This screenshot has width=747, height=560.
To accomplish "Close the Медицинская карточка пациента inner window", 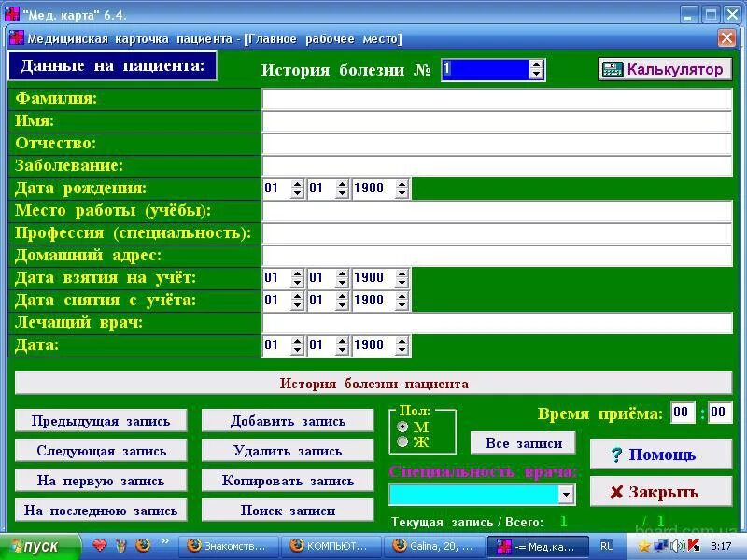I will 726,37.
